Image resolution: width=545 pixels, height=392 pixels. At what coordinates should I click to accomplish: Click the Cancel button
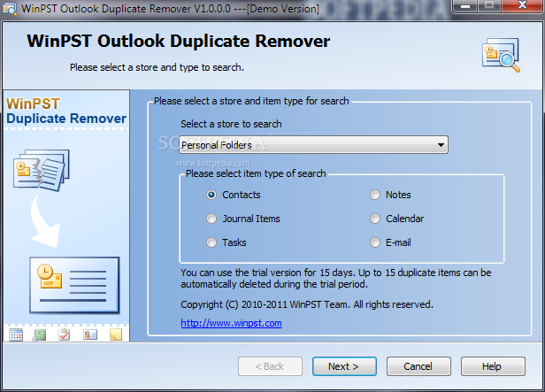click(418, 366)
